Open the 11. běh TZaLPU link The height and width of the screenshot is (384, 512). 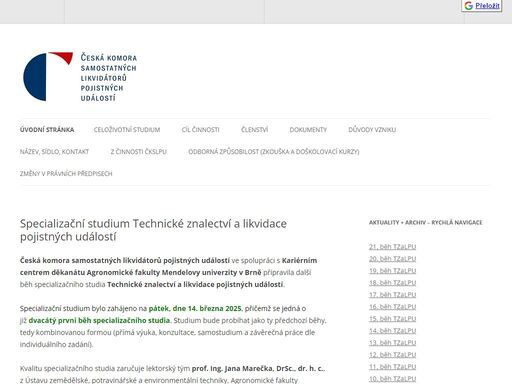392,367
